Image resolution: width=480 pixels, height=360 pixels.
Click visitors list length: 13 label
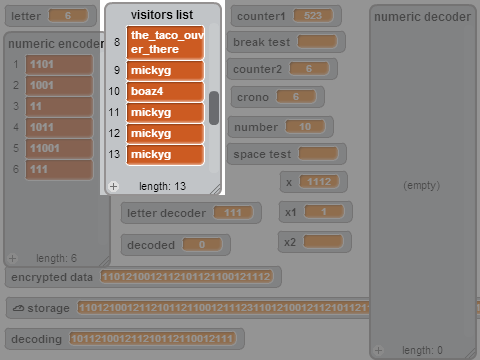click(x=162, y=186)
